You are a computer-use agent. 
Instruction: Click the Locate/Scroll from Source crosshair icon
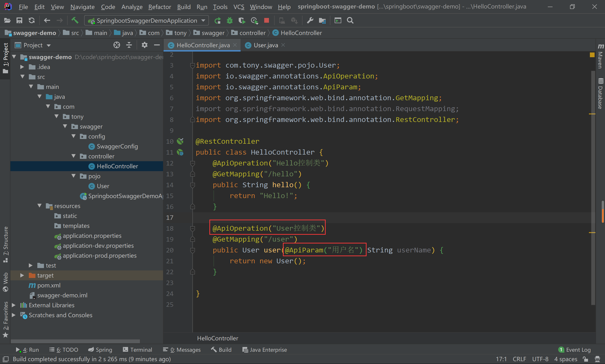(117, 45)
